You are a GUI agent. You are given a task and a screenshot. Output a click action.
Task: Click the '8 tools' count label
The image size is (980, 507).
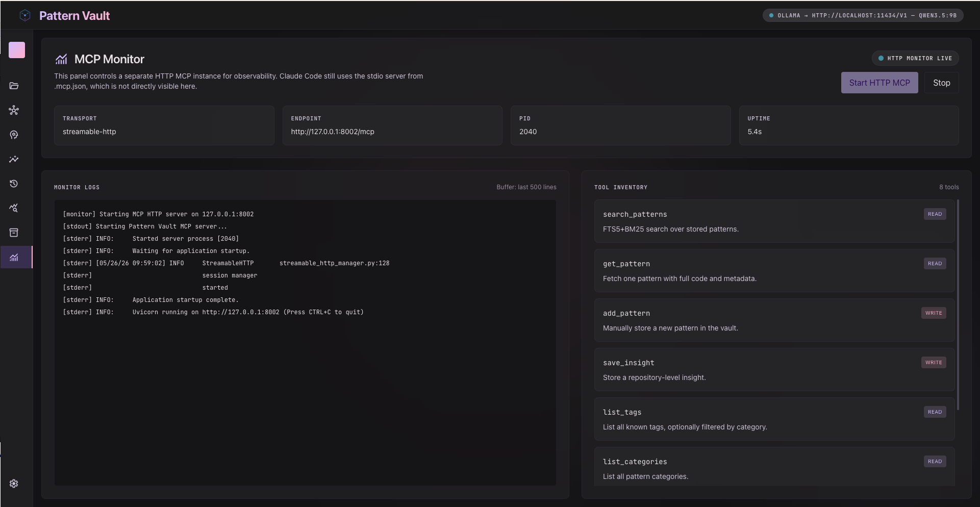(949, 187)
